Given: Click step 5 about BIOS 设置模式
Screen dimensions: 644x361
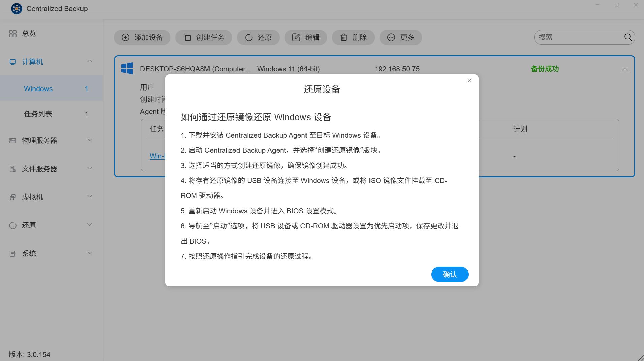Looking at the screenshot, I should pyautogui.click(x=259, y=211).
